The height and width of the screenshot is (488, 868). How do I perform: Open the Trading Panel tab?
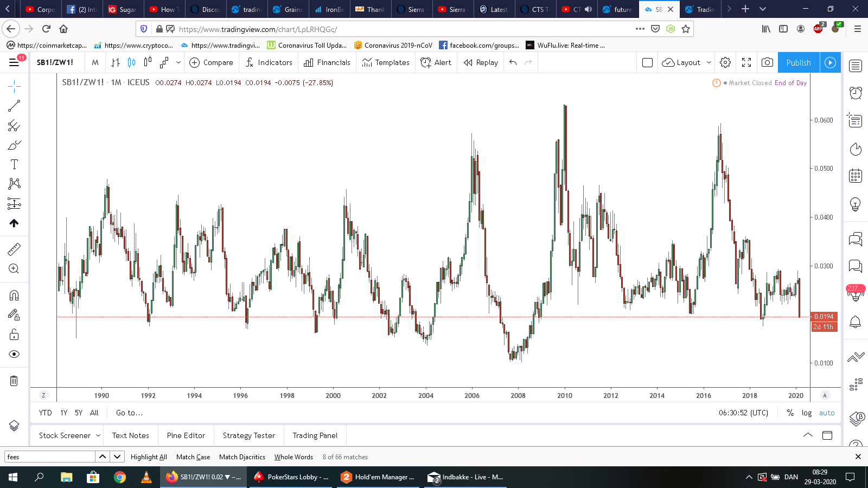coord(315,435)
